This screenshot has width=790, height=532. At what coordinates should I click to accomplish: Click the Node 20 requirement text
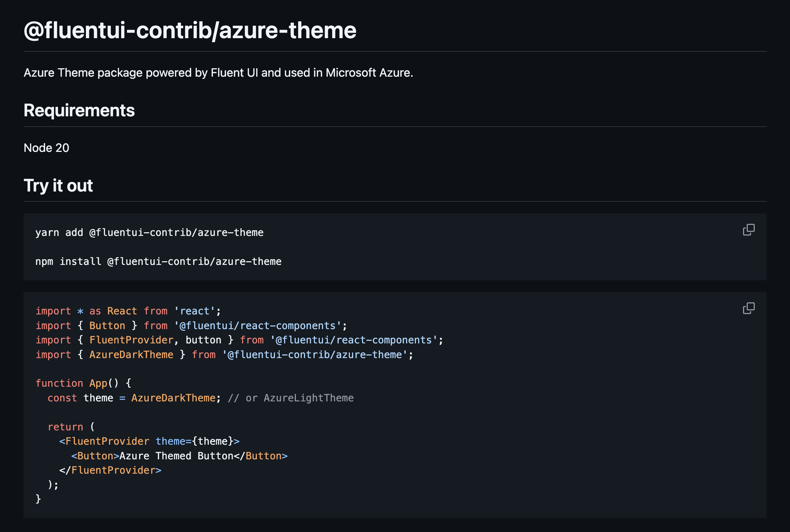[x=46, y=148]
